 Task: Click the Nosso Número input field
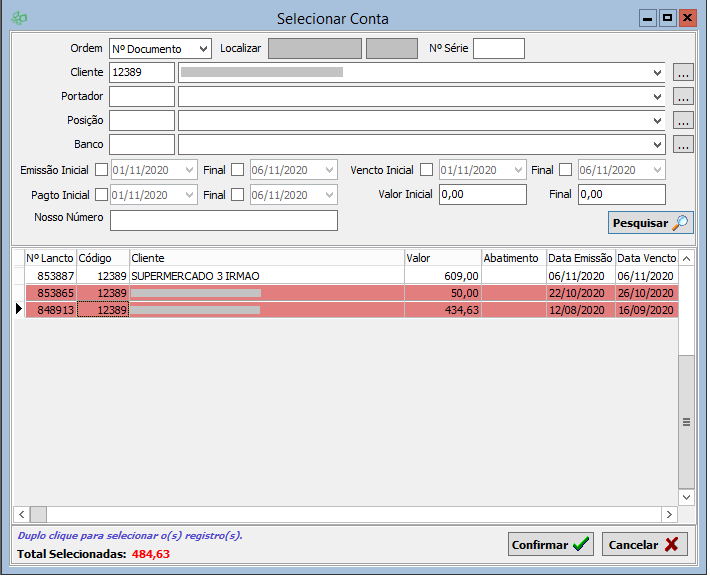click(224, 220)
